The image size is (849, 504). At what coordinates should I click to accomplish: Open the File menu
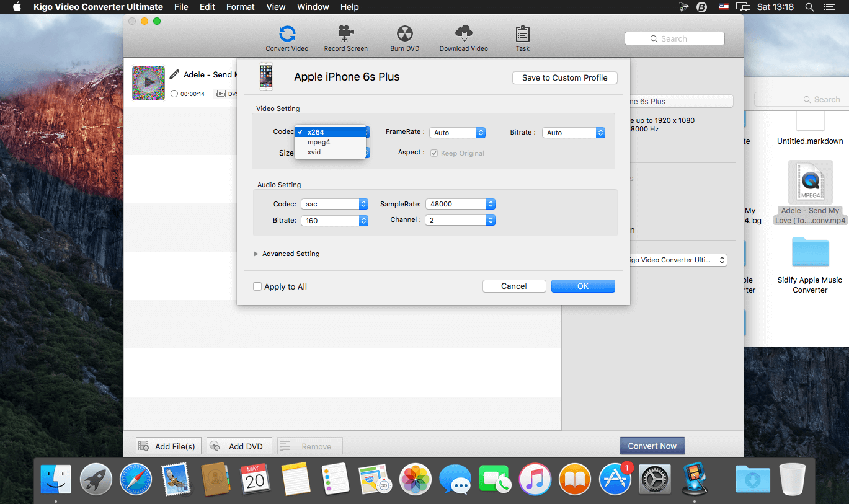181,7
